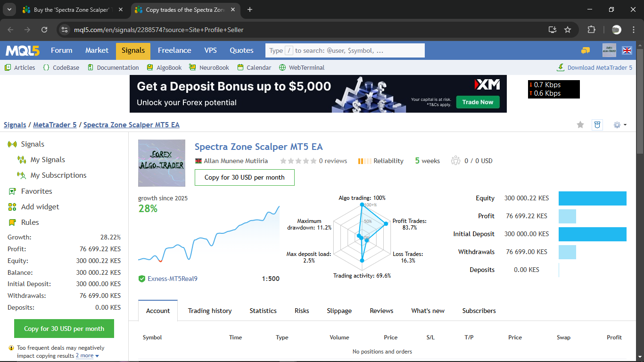644x362 pixels.
Task: Open the Documentation icon link
Action: pyautogui.click(x=90, y=67)
